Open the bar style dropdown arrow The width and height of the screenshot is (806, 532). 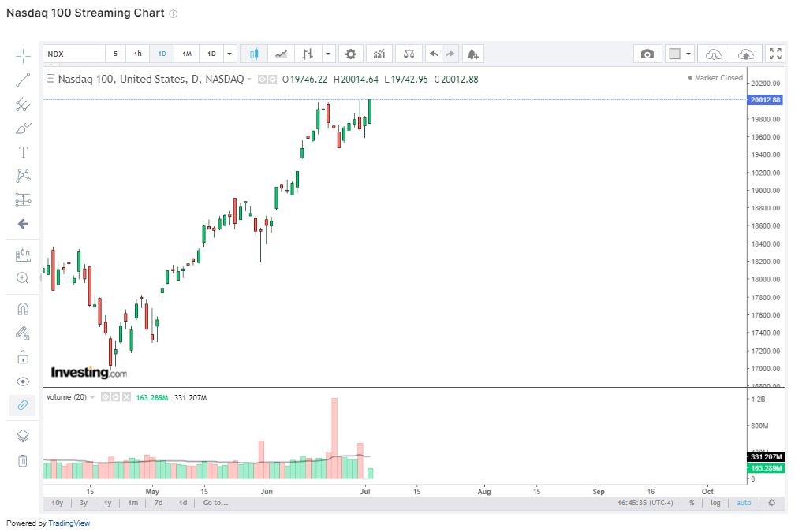click(x=328, y=54)
